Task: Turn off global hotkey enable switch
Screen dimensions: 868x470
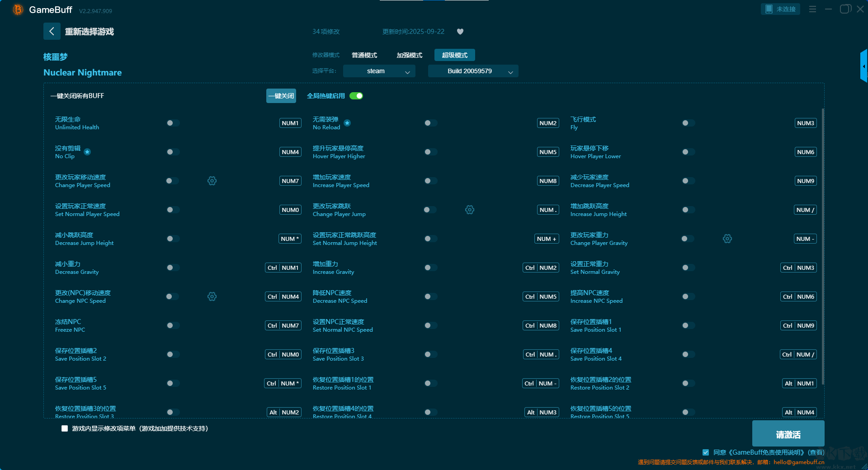Action: (x=356, y=96)
